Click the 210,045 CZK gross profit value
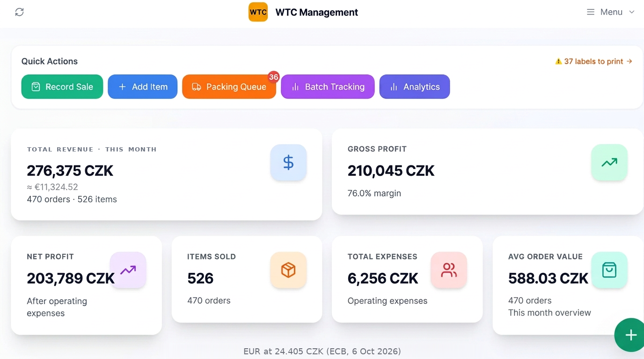 tap(391, 171)
